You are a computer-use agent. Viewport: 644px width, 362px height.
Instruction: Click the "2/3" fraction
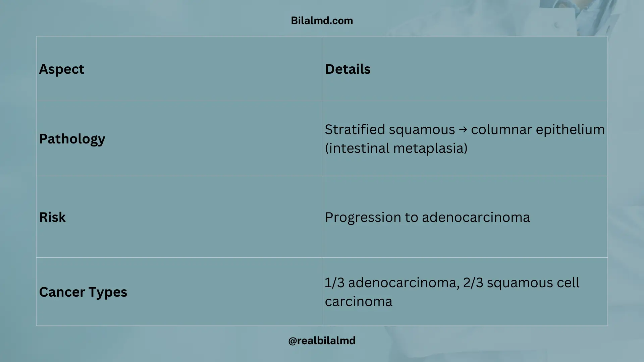tap(473, 283)
